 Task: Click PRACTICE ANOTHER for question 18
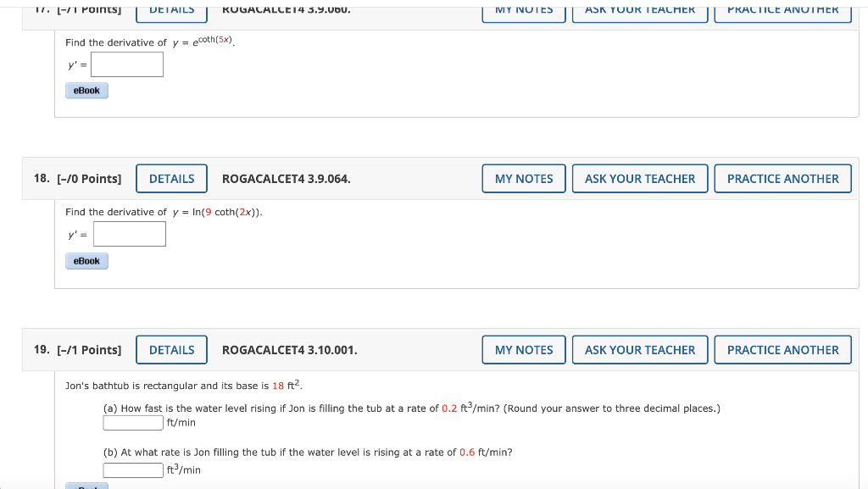pyautogui.click(x=782, y=179)
